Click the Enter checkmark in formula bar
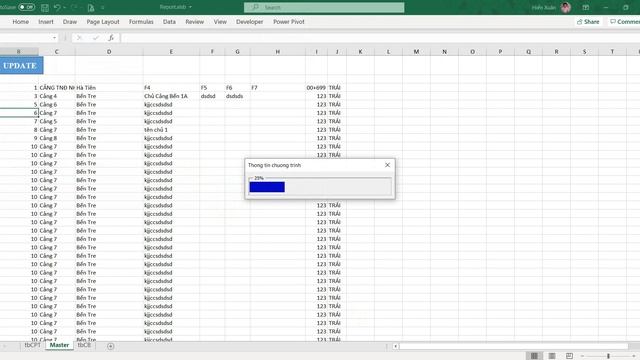Screen dimensions: 640x360 (96, 38)
